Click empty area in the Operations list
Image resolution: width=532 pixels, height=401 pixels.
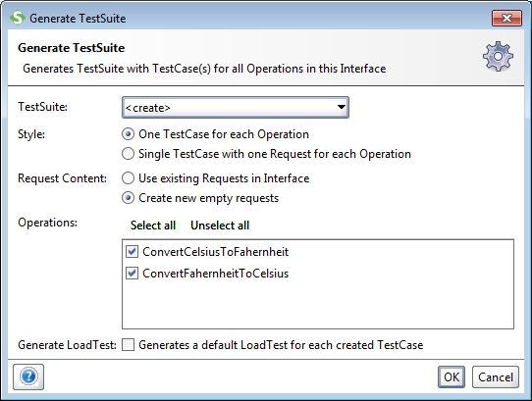[x=318, y=305]
